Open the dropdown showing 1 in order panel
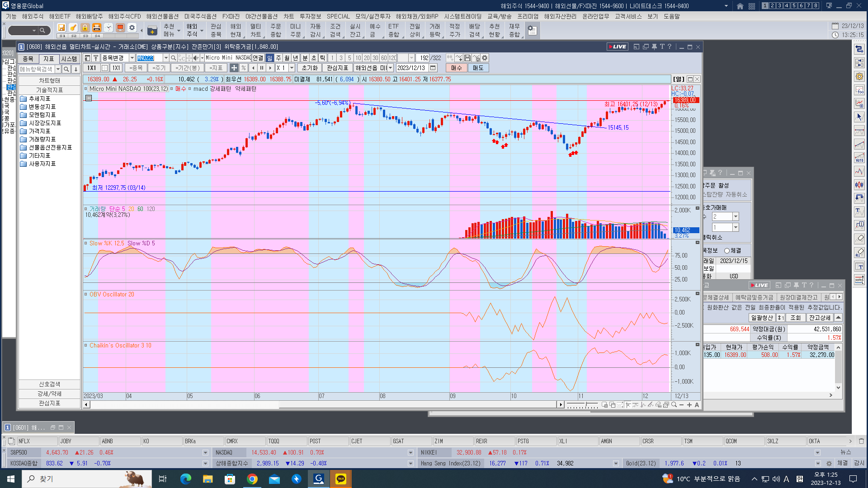The image size is (868, 488). click(x=736, y=227)
